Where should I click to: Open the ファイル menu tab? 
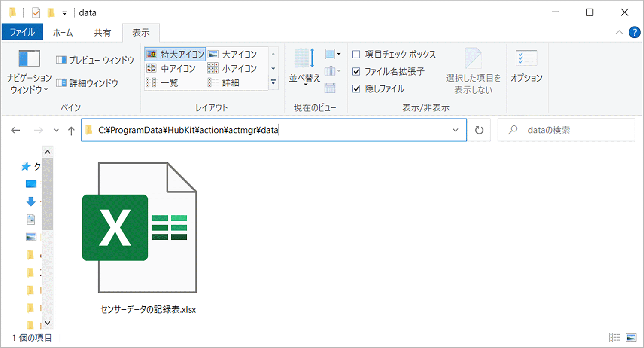22,32
